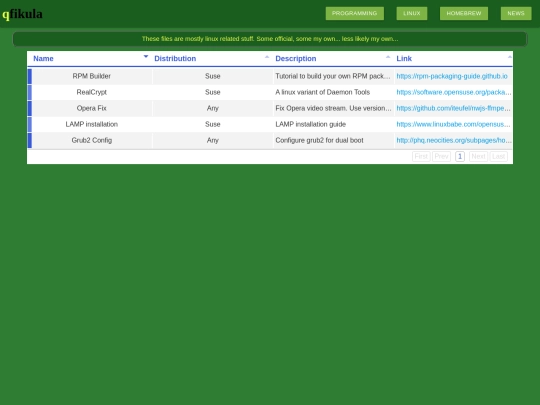Open the rpm-packaging-guide.github.io link
Viewport: 540px width, 405px height.
click(452, 76)
